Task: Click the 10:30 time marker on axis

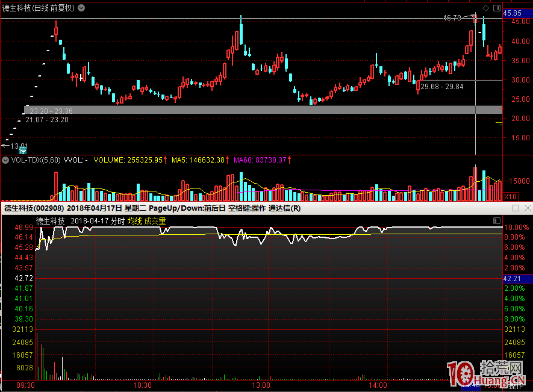Action: (143, 385)
